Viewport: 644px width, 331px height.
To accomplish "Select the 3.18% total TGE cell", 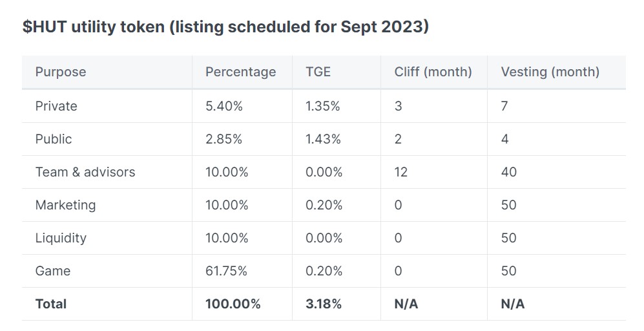I will click(324, 304).
